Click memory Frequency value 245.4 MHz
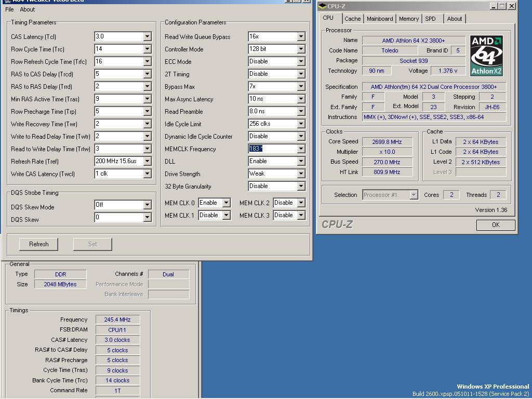 click(x=117, y=320)
